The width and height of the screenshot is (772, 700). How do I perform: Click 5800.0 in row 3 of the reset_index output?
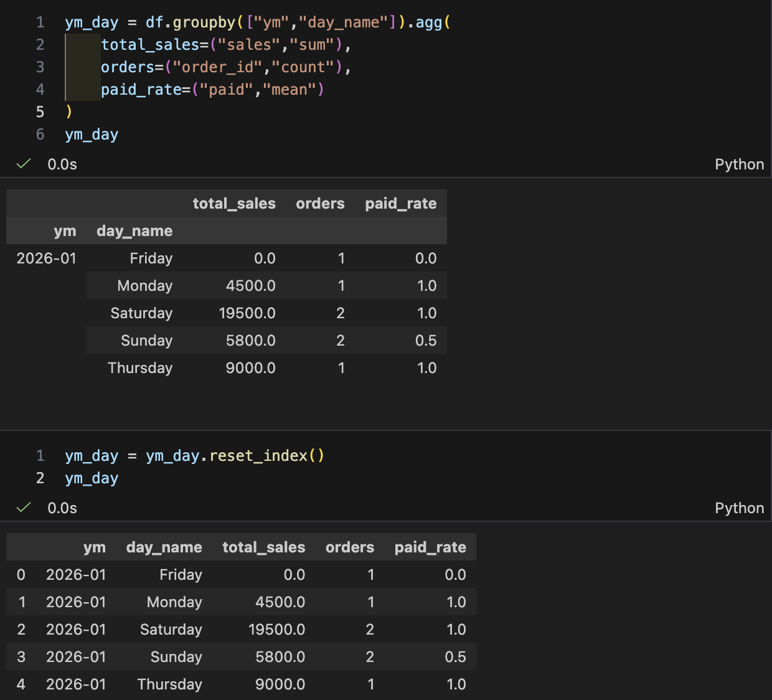coord(280,657)
